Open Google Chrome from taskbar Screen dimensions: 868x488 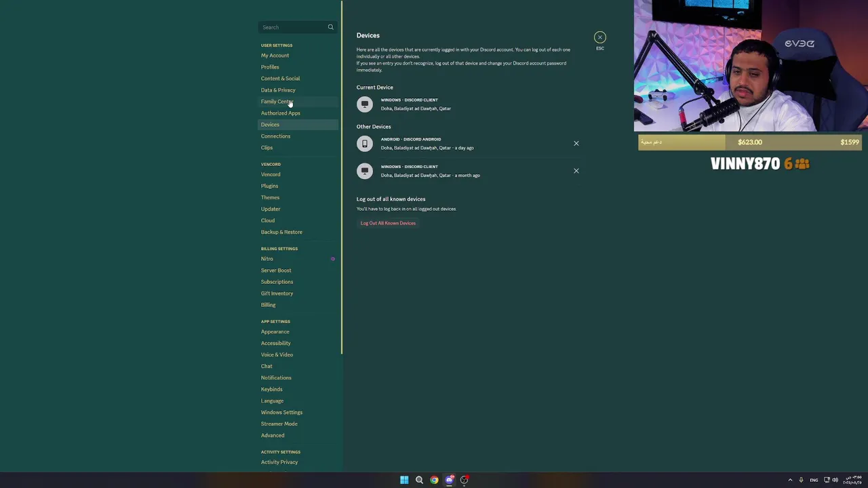(434, 480)
